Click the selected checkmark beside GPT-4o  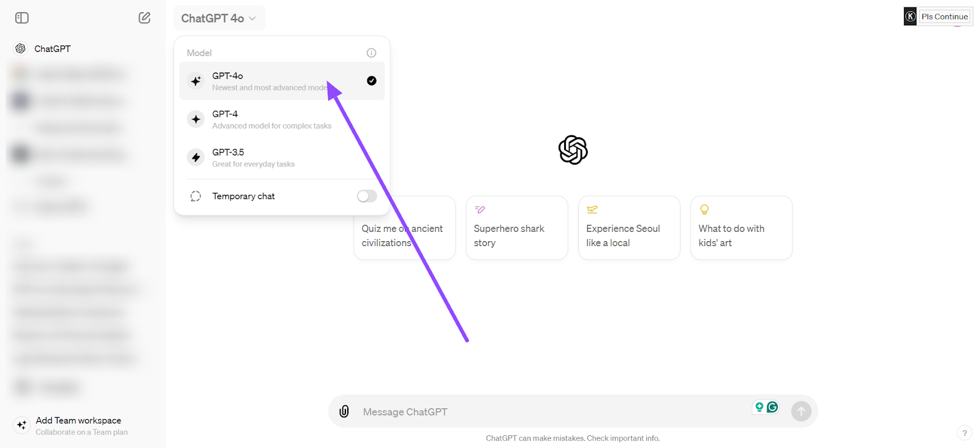tap(372, 81)
